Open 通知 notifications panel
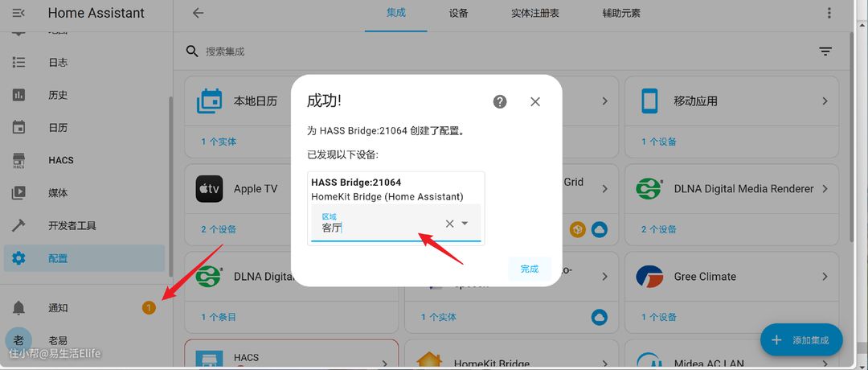868x370 pixels. pos(58,308)
